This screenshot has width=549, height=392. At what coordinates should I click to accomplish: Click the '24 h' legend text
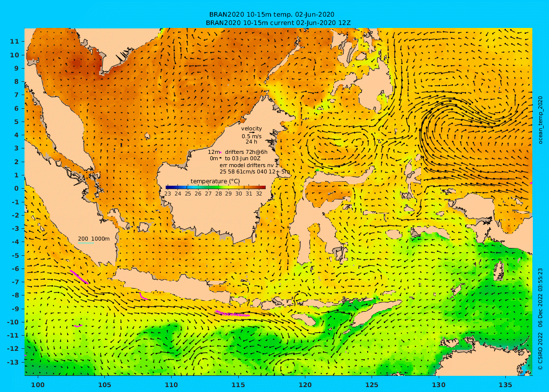(x=251, y=142)
